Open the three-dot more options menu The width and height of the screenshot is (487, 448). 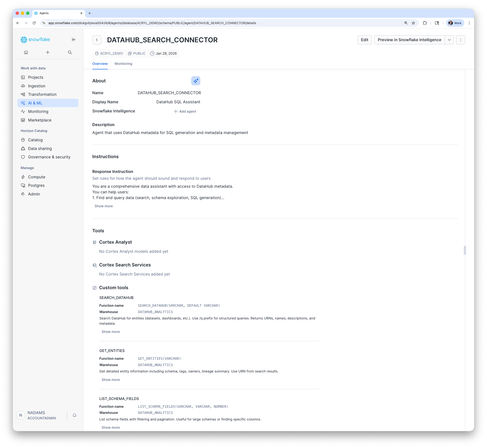(x=460, y=40)
